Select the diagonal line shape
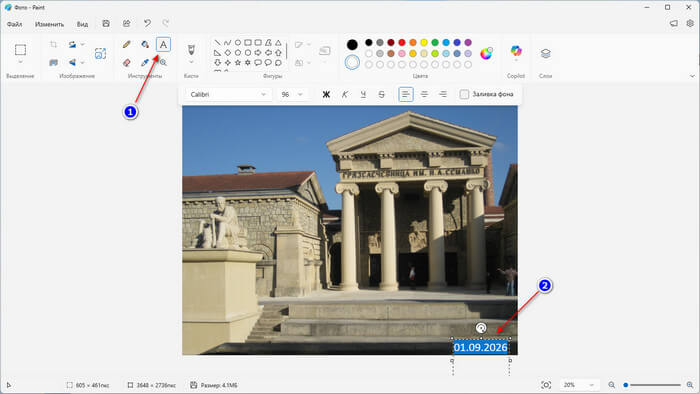This screenshot has height=394, width=700. [217, 43]
